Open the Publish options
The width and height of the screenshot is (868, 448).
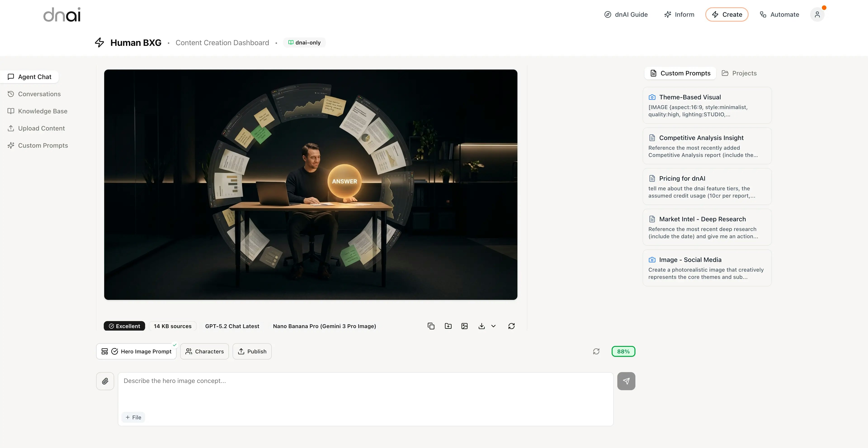[x=252, y=351]
